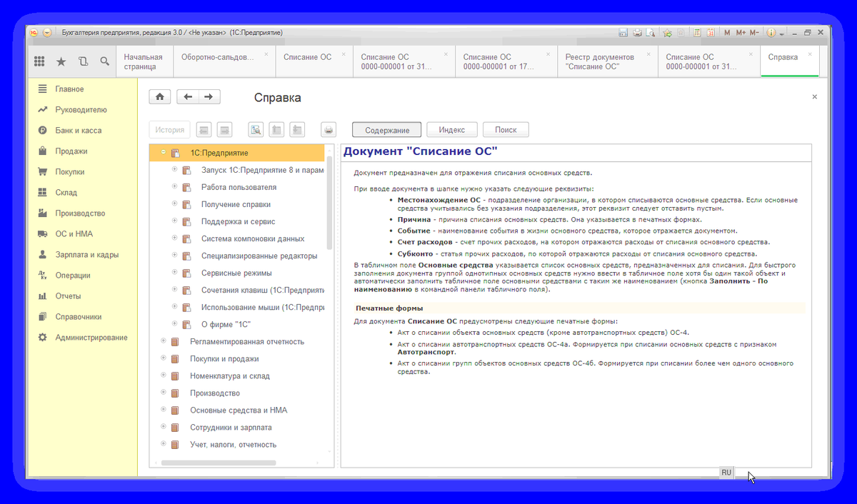The height and width of the screenshot is (504, 857).
Task: Click the magnifier search icon in the top panel
Action: click(x=105, y=61)
